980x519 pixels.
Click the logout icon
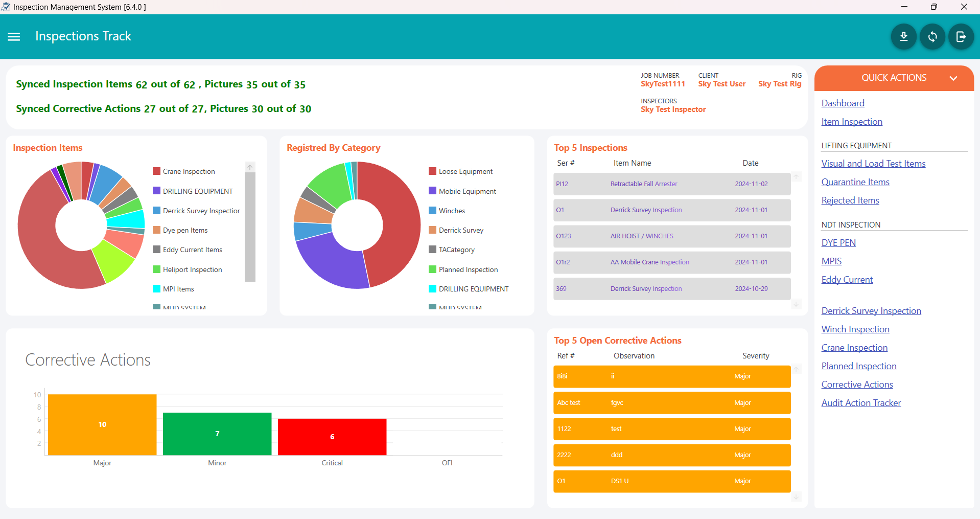coord(961,36)
